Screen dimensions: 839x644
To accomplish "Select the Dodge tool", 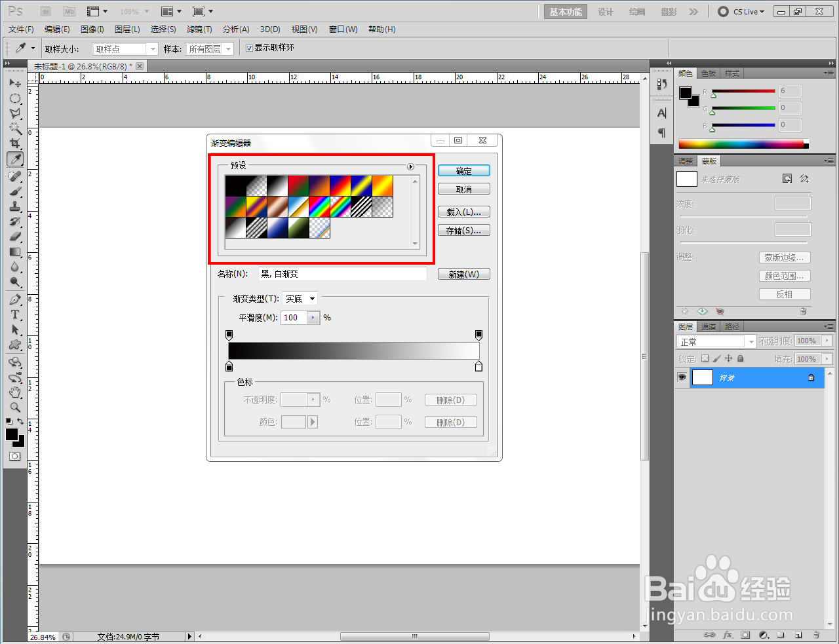I will (15, 282).
